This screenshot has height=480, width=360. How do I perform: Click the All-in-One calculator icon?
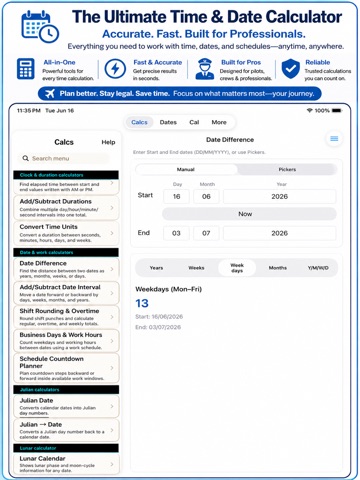(x=26, y=69)
